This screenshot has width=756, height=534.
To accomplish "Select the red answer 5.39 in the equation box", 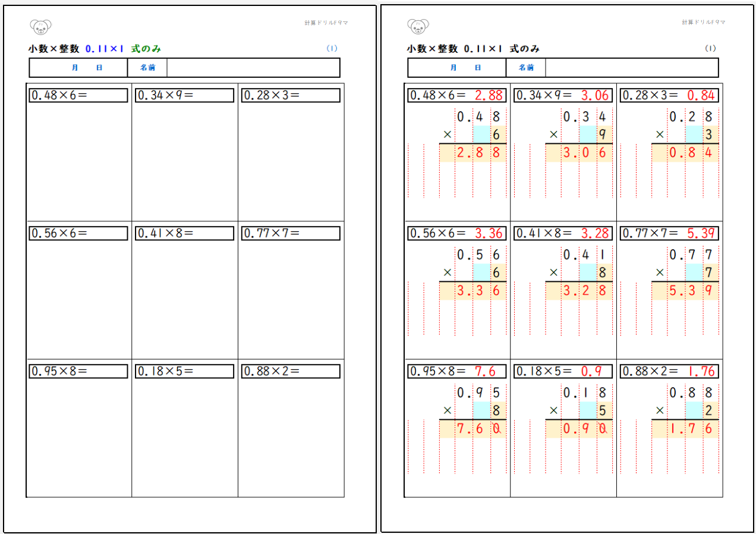I will (x=701, y=234).
